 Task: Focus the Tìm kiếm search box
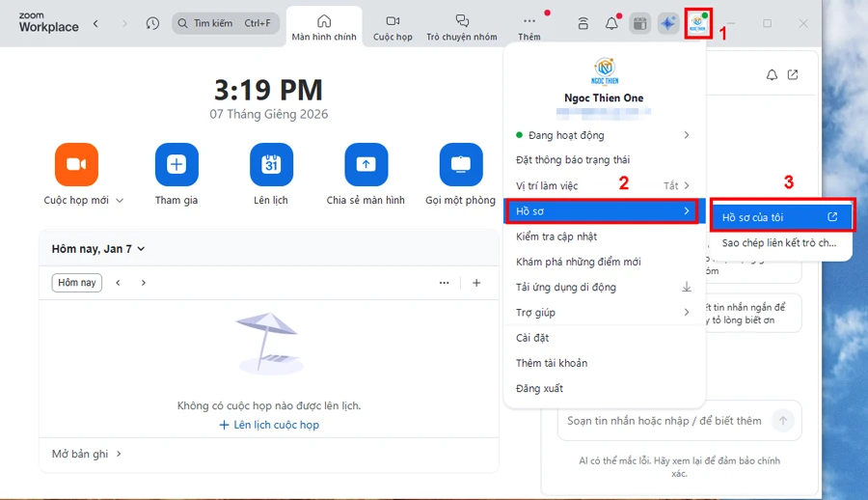[x=226, y=23]
